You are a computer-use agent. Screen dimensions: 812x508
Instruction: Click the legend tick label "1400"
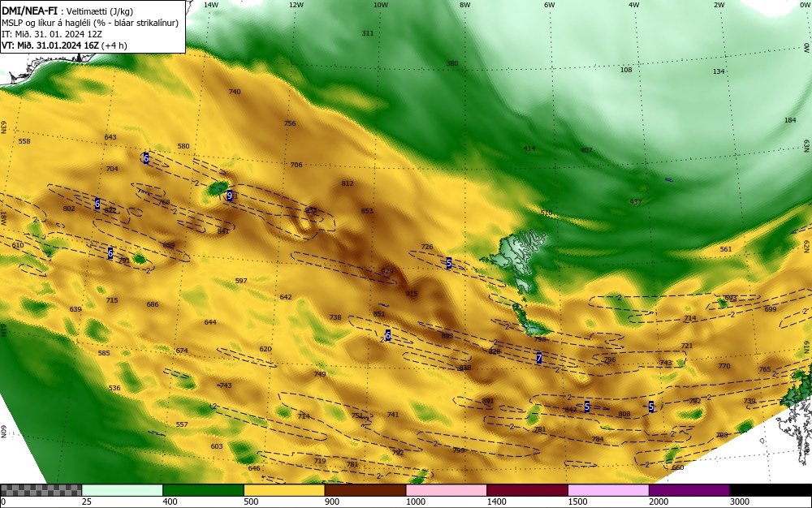(x=496, y=502)
